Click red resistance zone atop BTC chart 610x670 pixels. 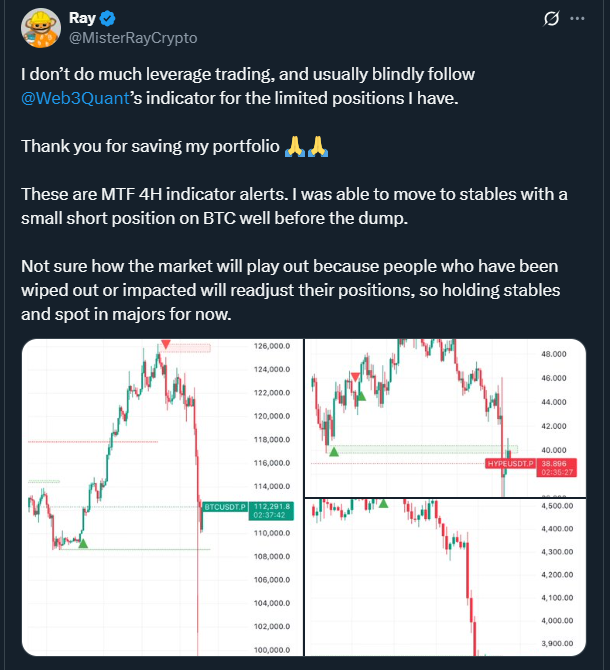point(191,347)
